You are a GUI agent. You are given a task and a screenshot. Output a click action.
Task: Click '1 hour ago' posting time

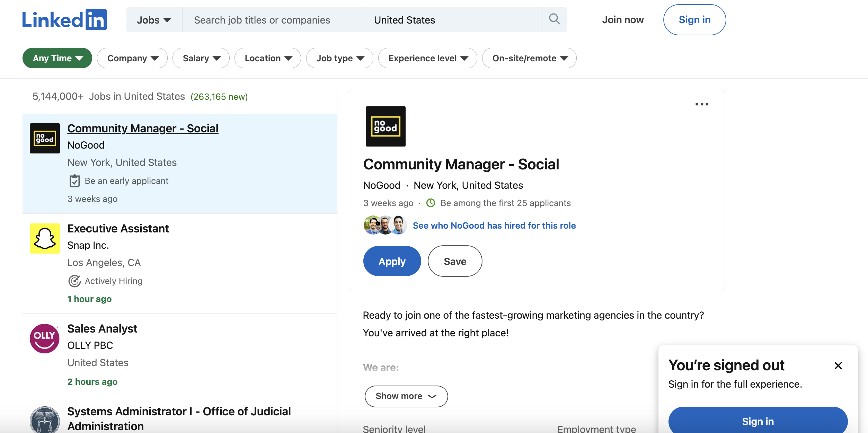[x=89, y=299]
